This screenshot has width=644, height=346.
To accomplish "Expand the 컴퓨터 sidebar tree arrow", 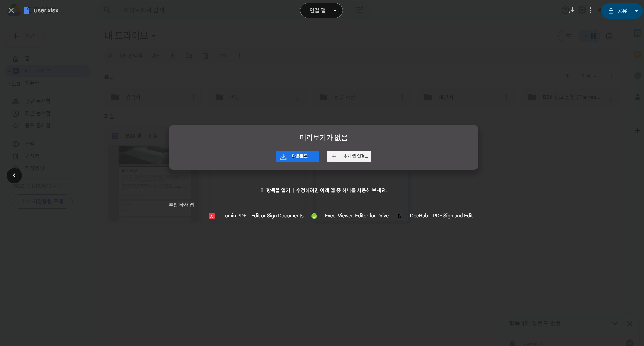I will (x=9, y=83).
